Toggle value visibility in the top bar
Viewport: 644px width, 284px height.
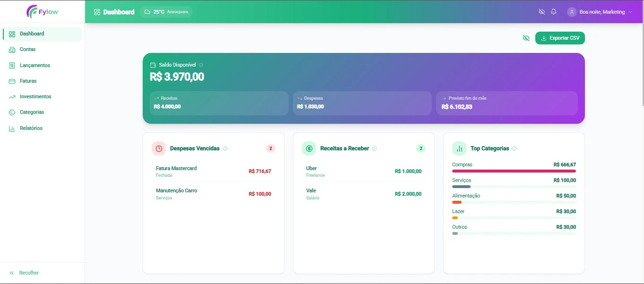point(541,12)
